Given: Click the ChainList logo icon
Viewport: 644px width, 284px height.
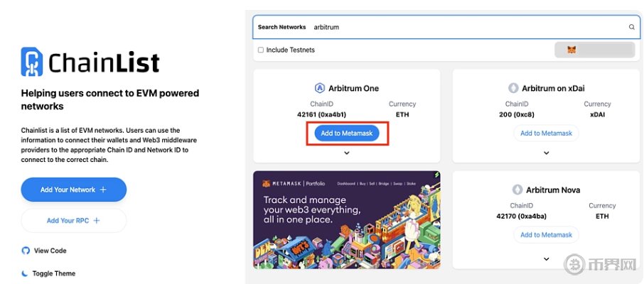Looking at the screenshot, I should (x=32, y=62).
